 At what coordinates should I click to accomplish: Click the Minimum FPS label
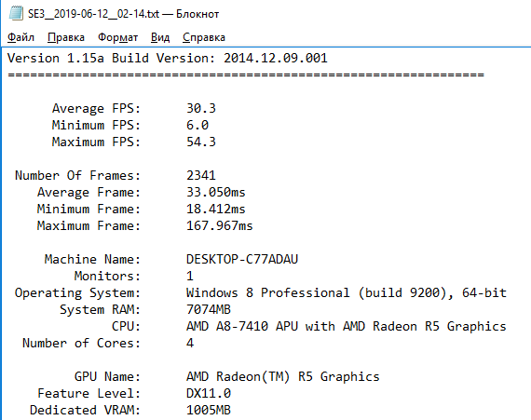tap(96, 125)
